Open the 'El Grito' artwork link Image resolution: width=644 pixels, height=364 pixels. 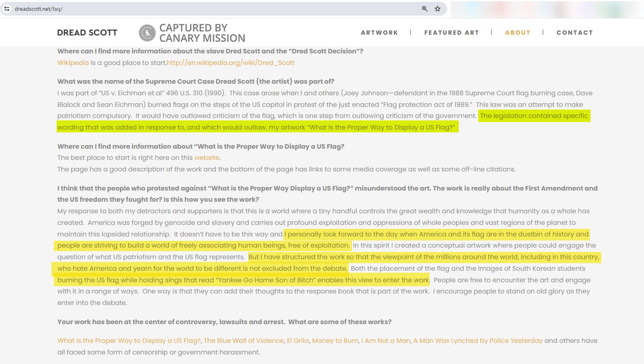point(298,340)
